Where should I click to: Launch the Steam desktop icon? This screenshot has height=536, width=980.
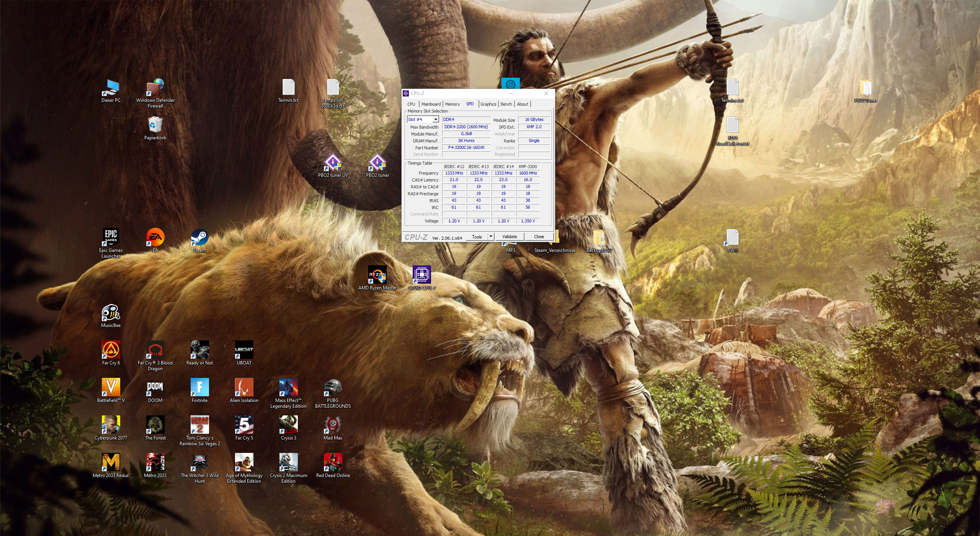coord(199,238)
